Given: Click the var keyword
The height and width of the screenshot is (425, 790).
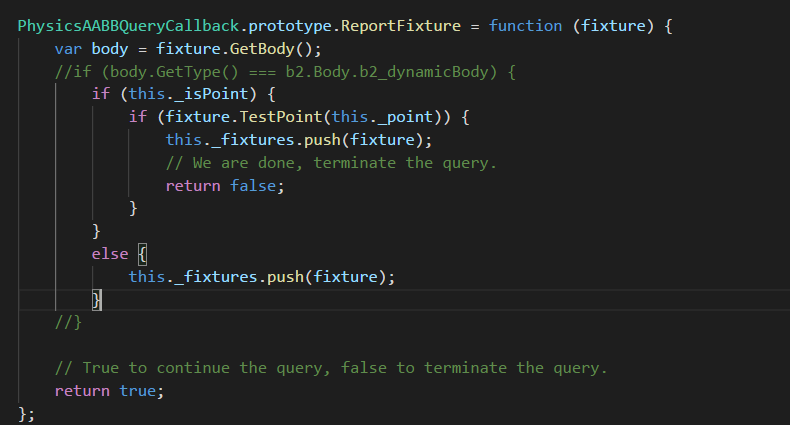Looking at the screenshot, I should [x=69, y=49].
